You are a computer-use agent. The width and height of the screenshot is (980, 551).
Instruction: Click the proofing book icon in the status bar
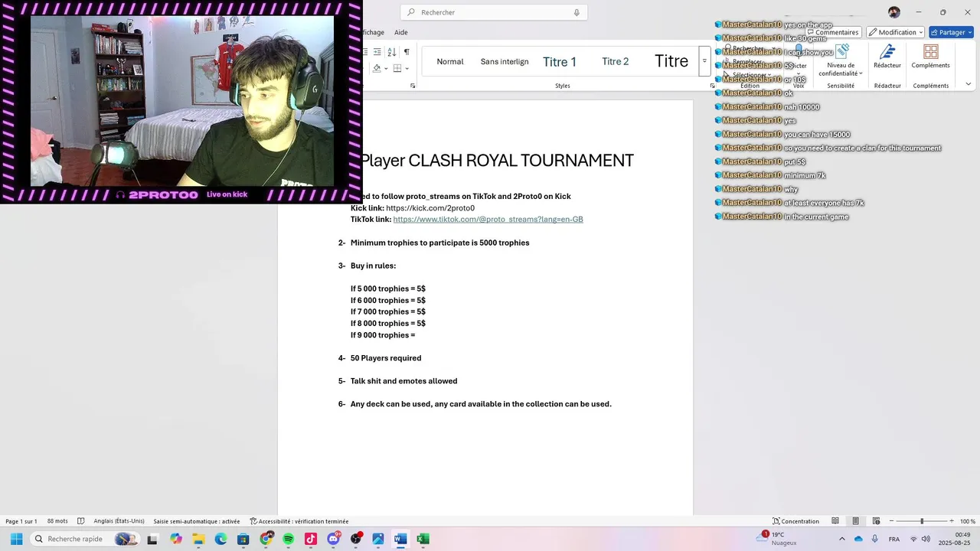[81, 521]
